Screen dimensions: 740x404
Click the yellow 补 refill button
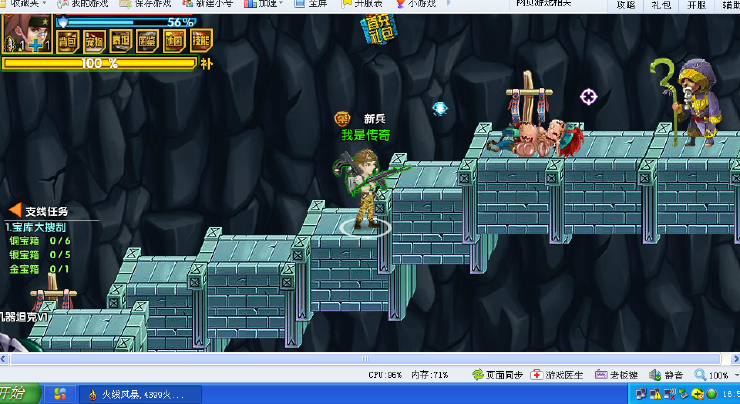[206, 64]
